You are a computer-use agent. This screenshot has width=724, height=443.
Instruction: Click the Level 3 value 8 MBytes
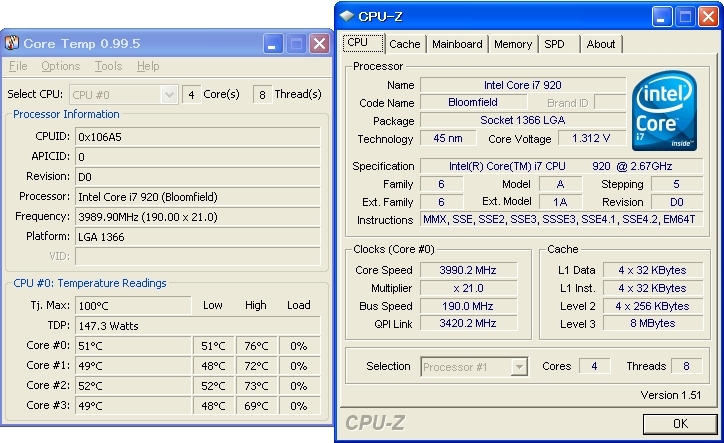pyautogui.click(x=653, y=323)
